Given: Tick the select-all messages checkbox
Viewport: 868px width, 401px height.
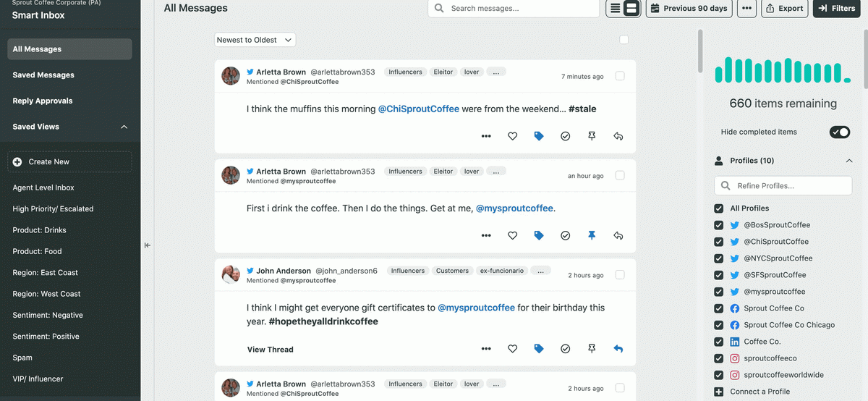Looking at the screenshot, I should [624, 40].
